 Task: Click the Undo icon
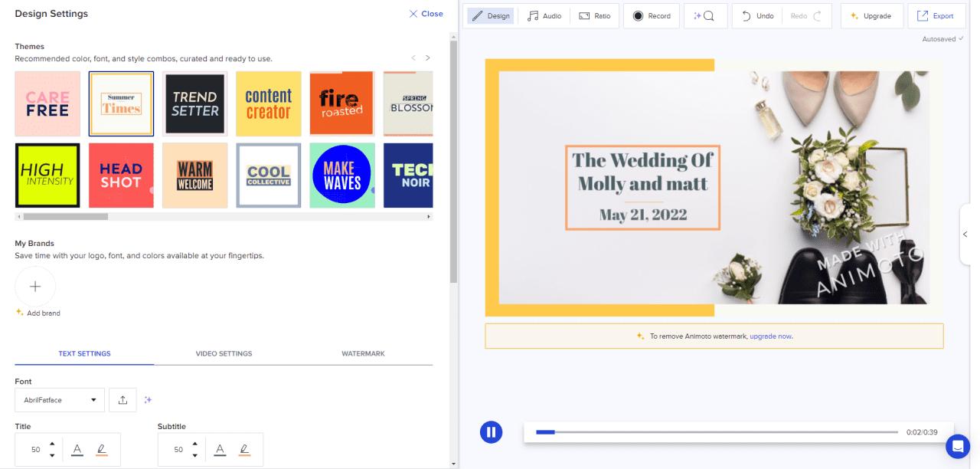click(x=746, y=15)
